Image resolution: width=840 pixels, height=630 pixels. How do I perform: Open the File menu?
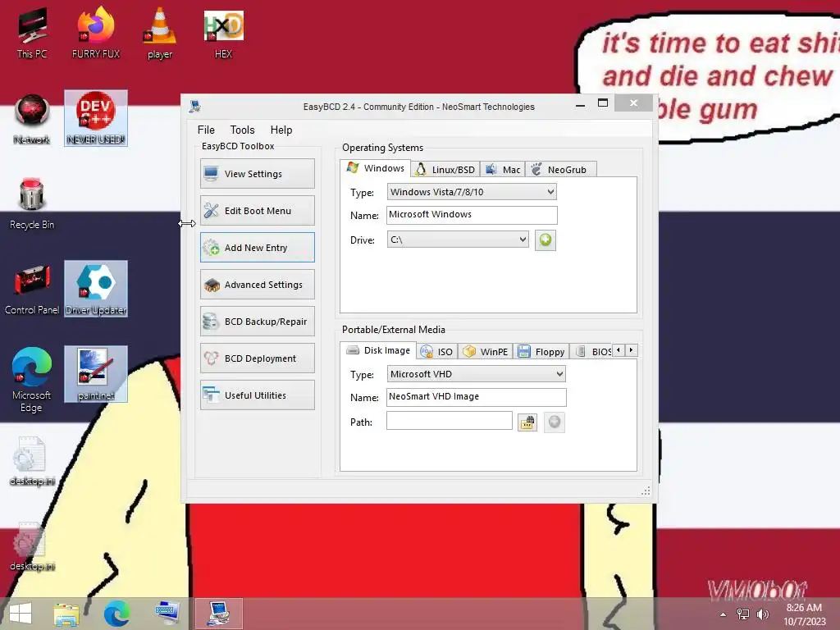click(x=206, y=130)
